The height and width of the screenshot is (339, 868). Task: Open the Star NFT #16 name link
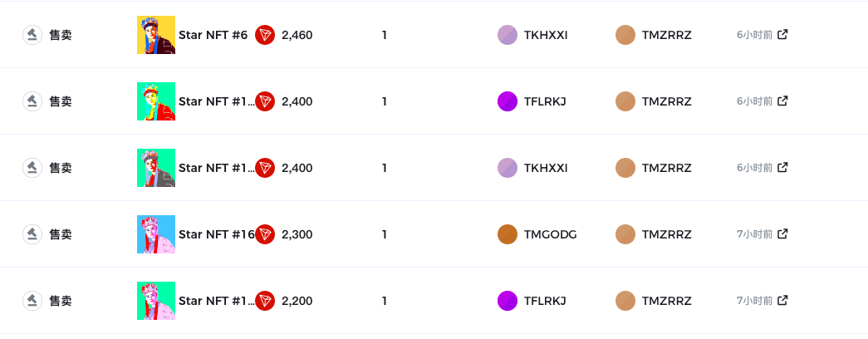(217, 234)
